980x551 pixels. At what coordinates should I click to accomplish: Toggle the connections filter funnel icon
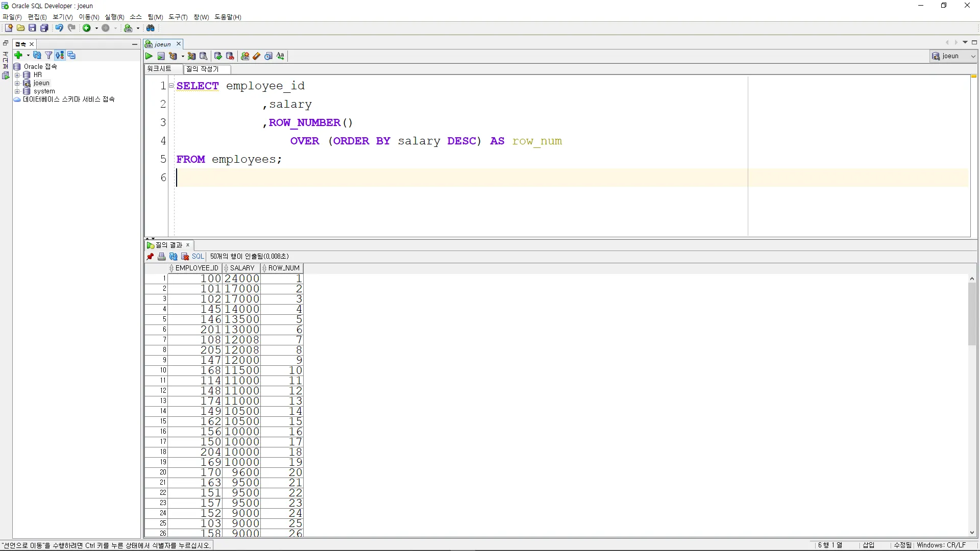coord(48,55)
